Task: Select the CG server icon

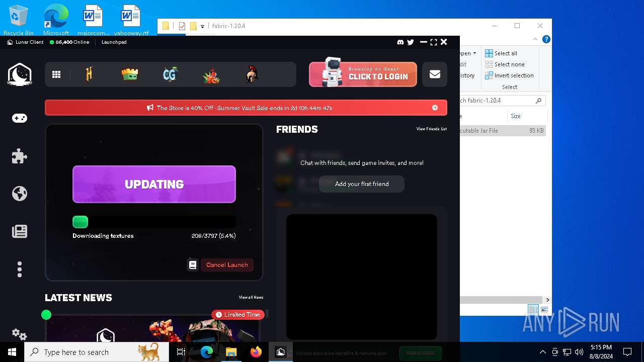Action: [x=170, y=74]
